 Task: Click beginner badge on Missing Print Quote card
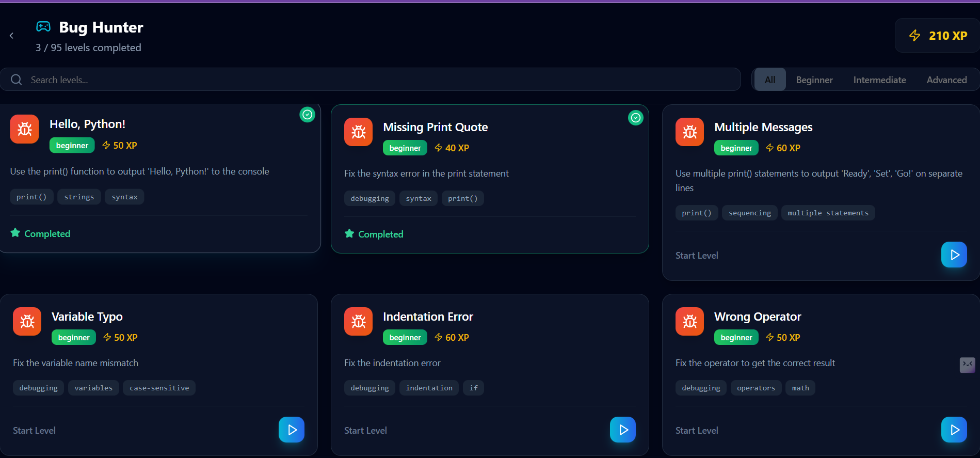point(405,148)
